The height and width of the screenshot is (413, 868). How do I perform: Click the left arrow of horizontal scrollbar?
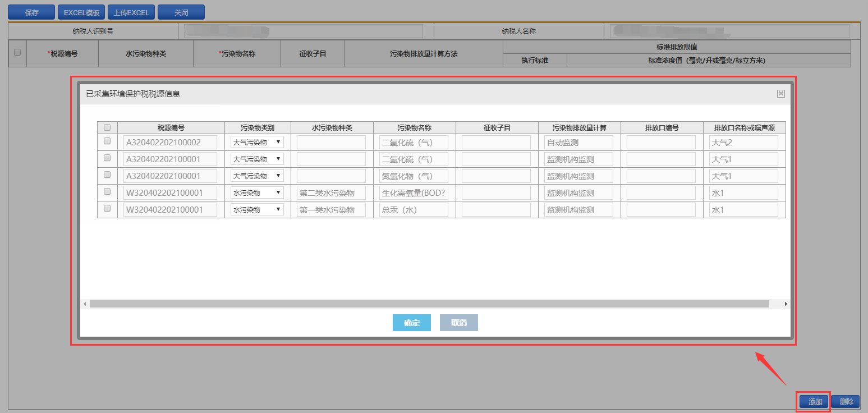coord(85,304)
